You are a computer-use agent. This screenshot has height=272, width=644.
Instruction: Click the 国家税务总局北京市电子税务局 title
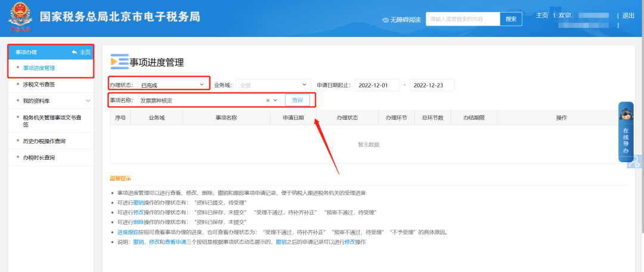coord(120,17)
